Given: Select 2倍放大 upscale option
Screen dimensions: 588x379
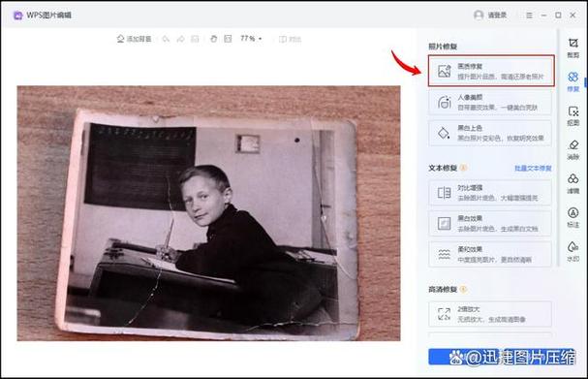Looking at the screenshot, I should pyautogui.click(x=490, y=314).
